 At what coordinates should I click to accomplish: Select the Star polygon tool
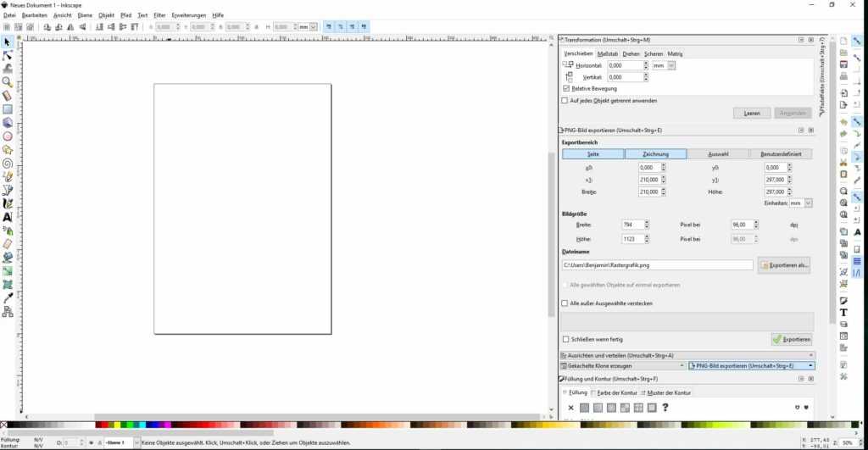tap(7, 149)
